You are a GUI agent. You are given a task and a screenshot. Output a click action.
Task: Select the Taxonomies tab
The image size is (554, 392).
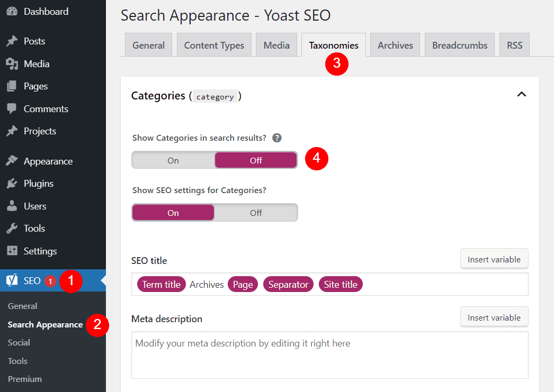(x=334, y=45)
